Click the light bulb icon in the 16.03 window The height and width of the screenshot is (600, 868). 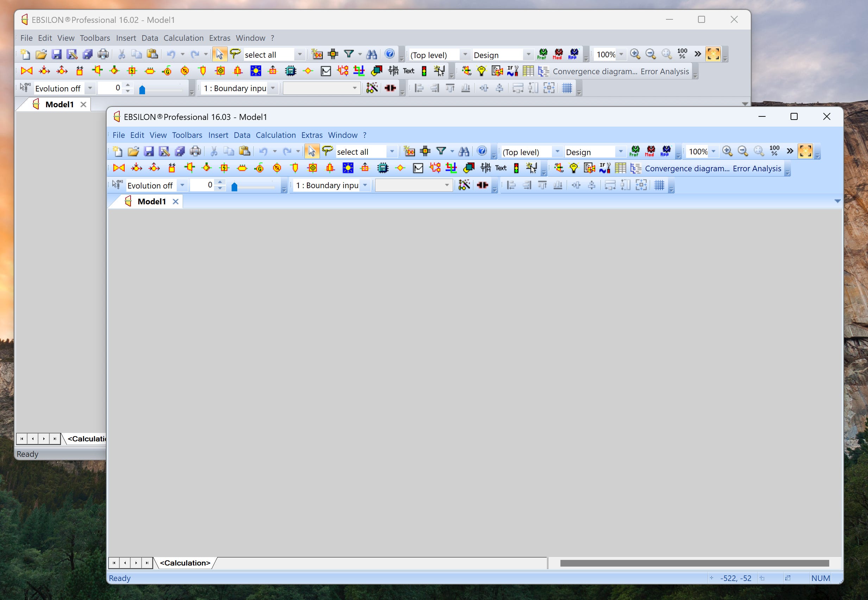[x=573, y=168]
